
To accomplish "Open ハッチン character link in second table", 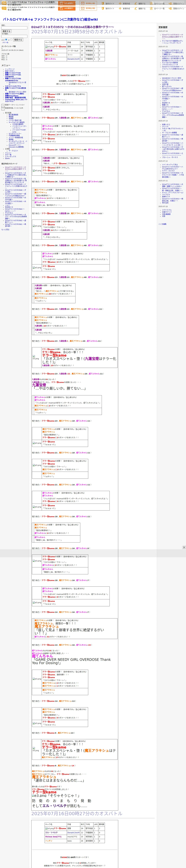I will point(49,841).
